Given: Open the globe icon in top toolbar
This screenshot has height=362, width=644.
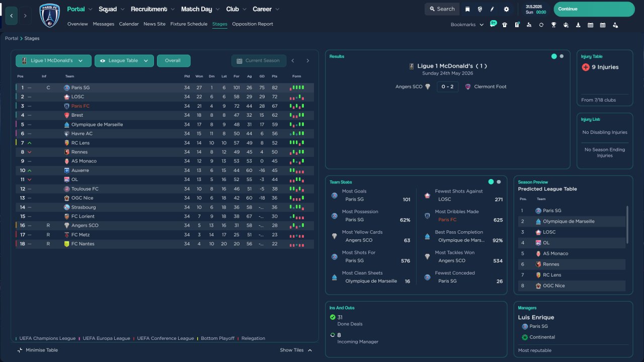Looking at the screenshot, I should pyautogui.click(x=480, y=9).
